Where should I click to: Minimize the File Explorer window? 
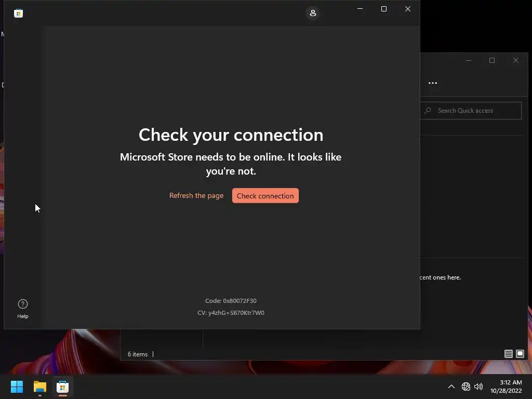tap(469, 60)
